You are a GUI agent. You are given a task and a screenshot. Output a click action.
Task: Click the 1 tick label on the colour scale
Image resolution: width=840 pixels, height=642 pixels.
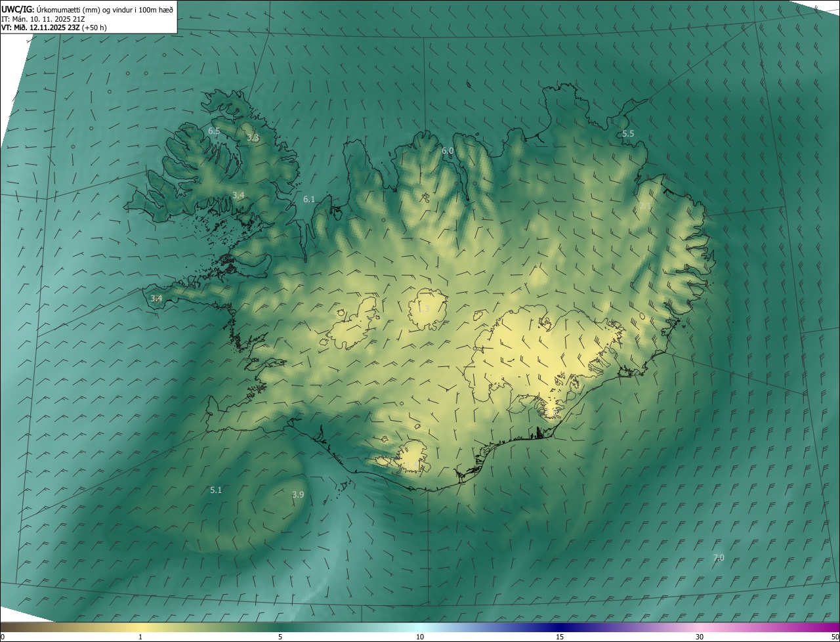[x=140, y=637]
